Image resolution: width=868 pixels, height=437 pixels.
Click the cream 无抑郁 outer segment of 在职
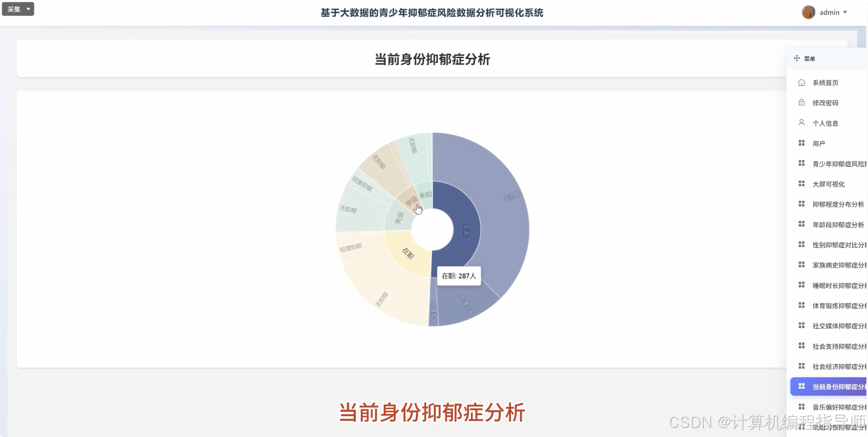click(383, 298)
